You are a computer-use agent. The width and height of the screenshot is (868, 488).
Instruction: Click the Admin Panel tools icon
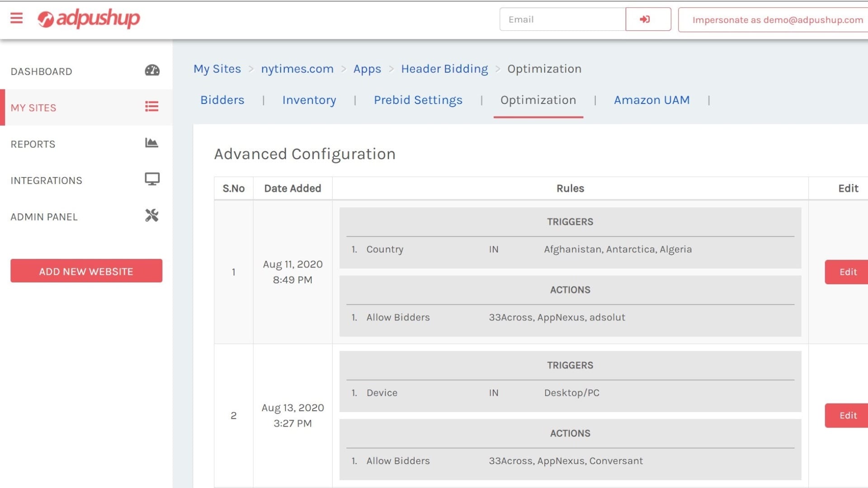point(152,216)
